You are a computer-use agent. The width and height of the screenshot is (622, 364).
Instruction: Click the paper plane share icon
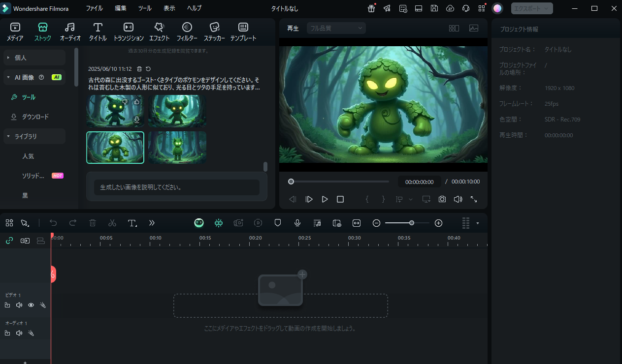387,8
